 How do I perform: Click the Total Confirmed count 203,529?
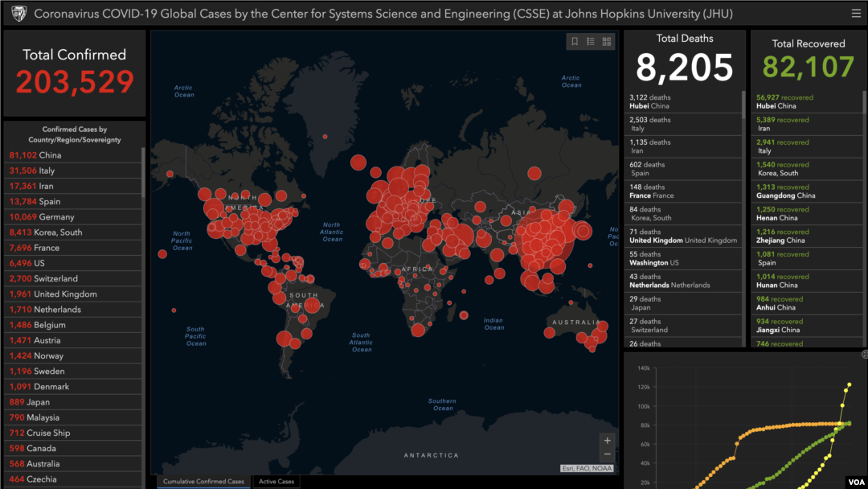point(75,82)
